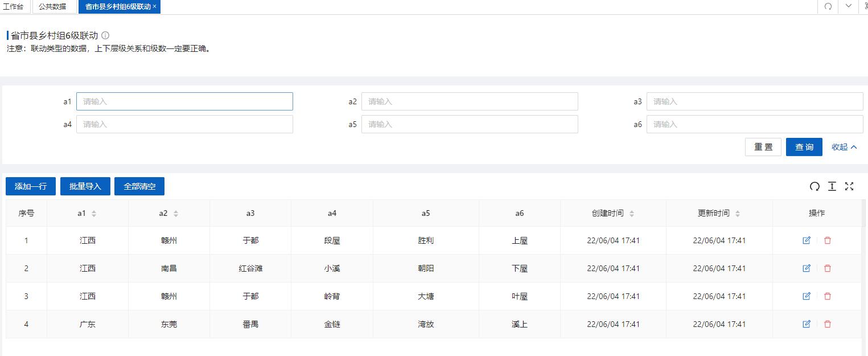Reload the page with the tab bar refresh icon
This screenshot has height=356, width=868.
[x=828, y=6]
